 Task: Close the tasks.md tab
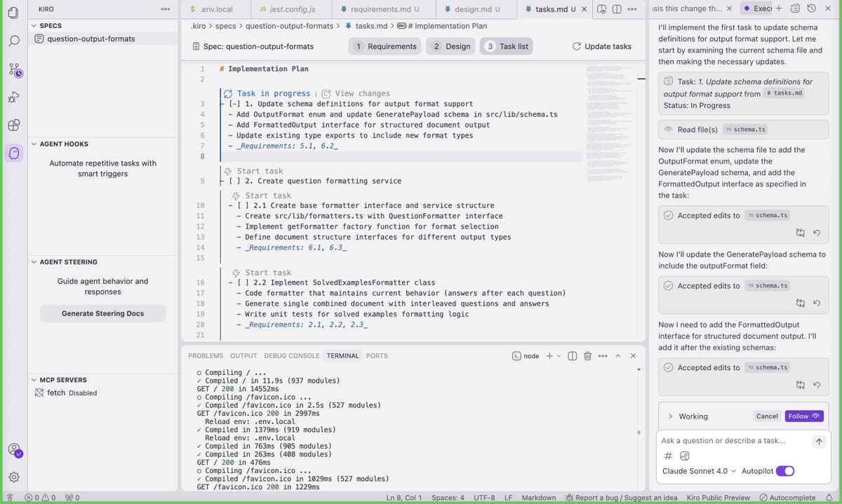pos(582,9)
